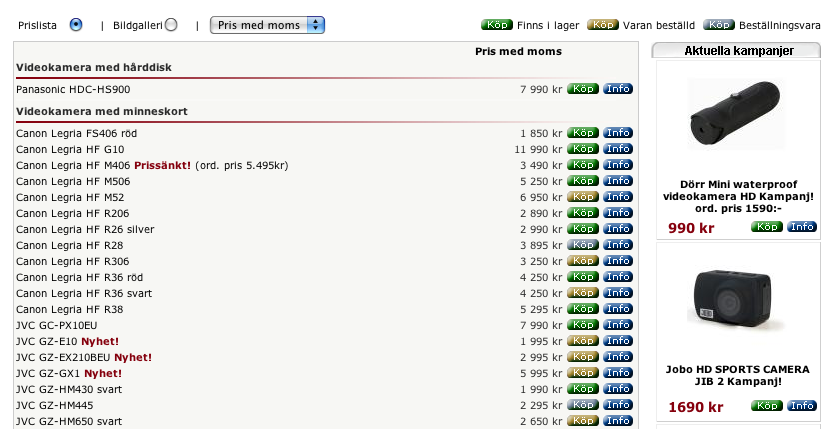The height and width of the screenshot is (429, 835).
Task: Click the Panasonic HDC-HS900 product name
Action: 73,89
